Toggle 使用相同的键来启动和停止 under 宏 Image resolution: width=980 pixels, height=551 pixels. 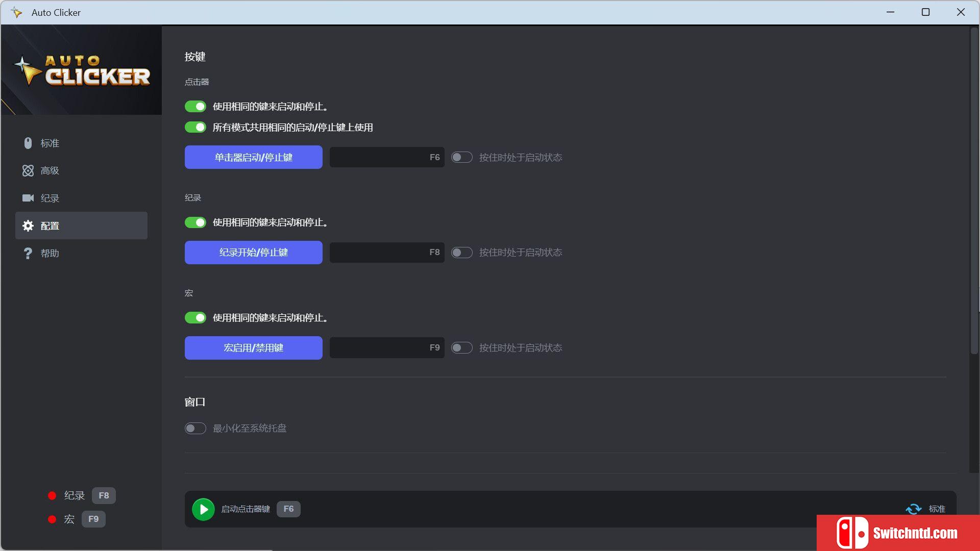195,318
